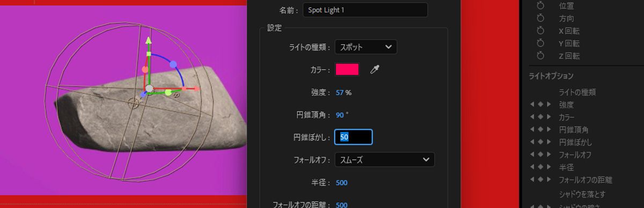Click the 半径 value 500
This screenshot has height=208, width=644.
point(341,182)
